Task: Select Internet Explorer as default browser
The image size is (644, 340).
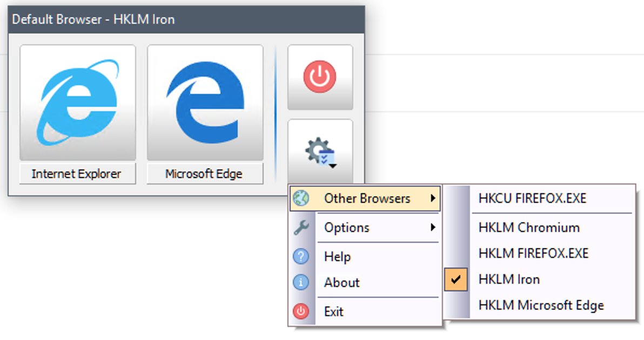Action: click(x=77, y=103)
